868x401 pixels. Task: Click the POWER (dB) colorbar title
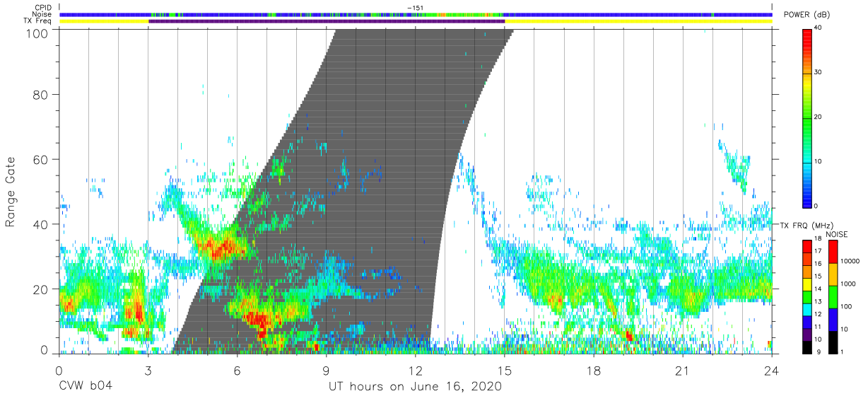pos(807,15)
